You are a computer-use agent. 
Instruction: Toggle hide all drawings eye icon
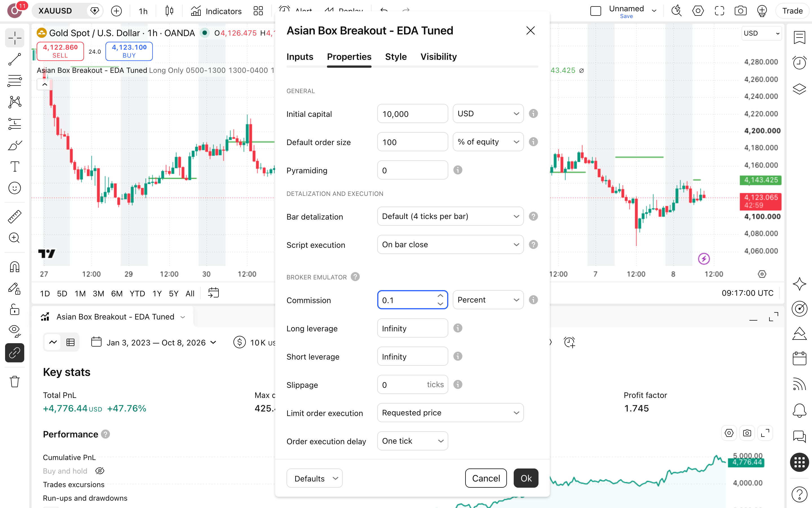[14, 331]
